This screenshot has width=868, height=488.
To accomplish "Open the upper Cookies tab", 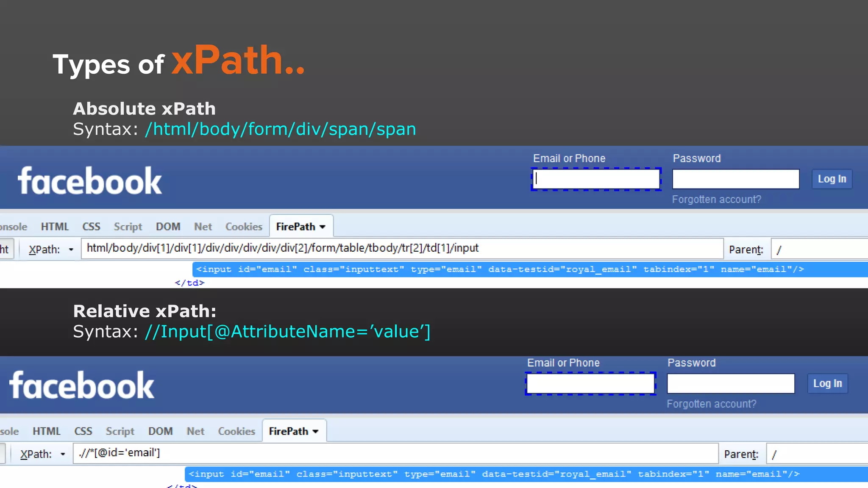I will (244, 227).
